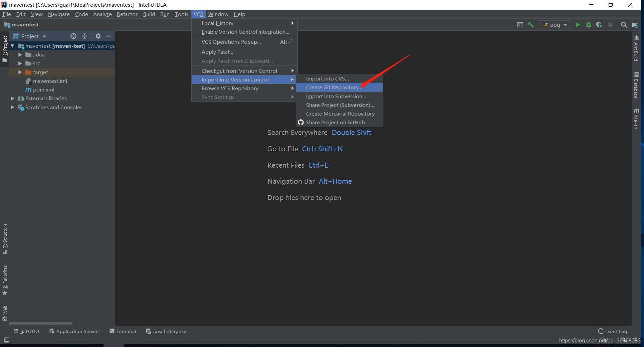Open Application Servers tool window
The image size is (644, 347).
[74, 331]
